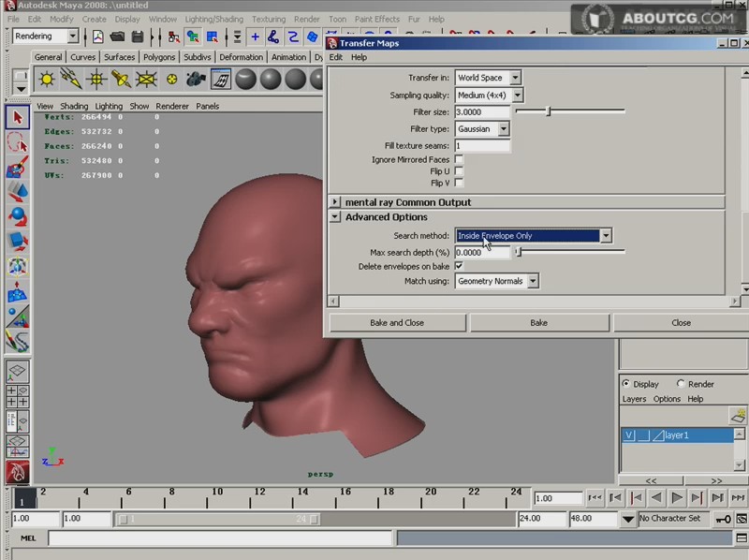This screenshot has width=749, height=560.
Task: Uncheck Delete envelopes on bake
Action: point(459,266)
